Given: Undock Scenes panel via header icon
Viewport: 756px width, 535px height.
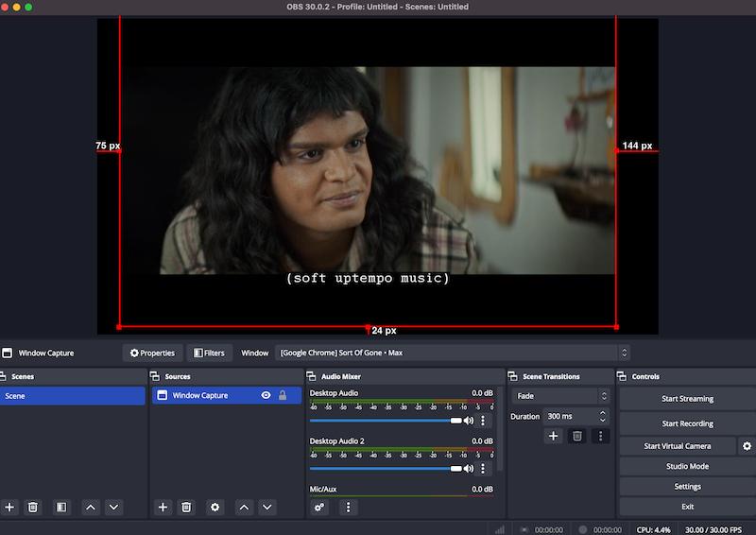Looking at the screenshot, I should click(3, 376).
